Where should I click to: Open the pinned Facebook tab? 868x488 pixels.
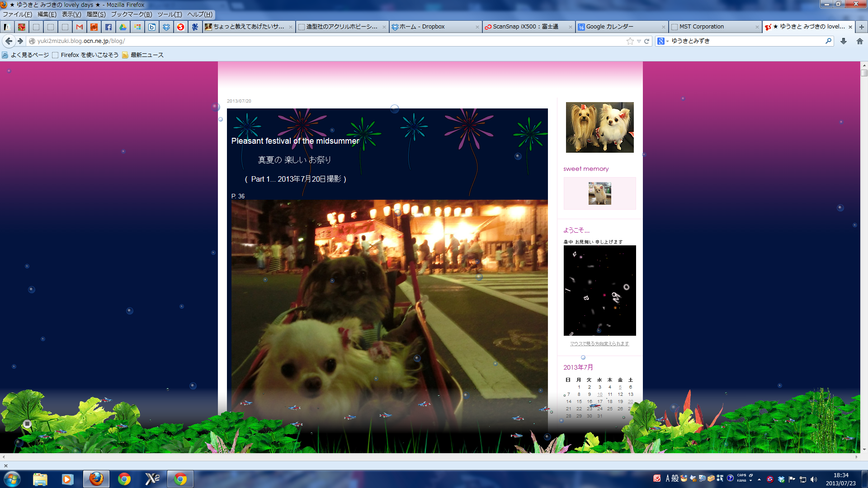click(108, 27)
